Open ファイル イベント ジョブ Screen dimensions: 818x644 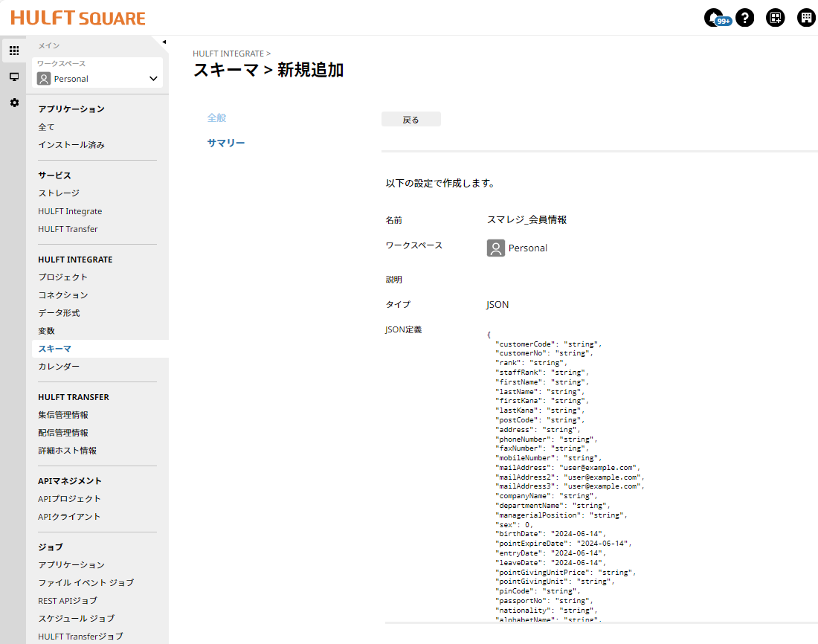tap(86, 582)
